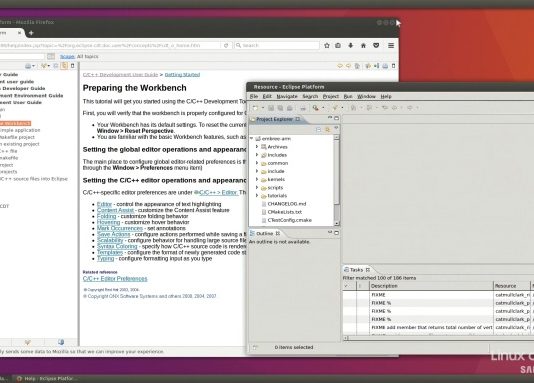Click the Eclipse toolbar print icon
Screen dimensions: 534x383
pos(302,108)
